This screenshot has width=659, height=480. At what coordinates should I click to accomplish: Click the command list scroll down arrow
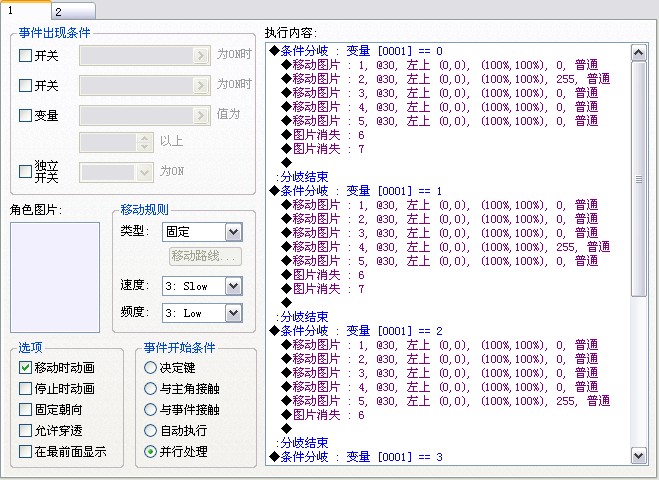638,456
